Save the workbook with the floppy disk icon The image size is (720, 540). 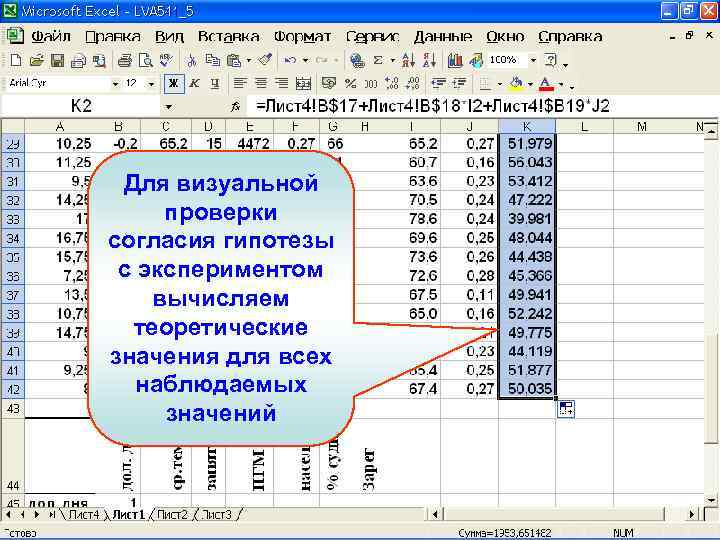point(57,60)
